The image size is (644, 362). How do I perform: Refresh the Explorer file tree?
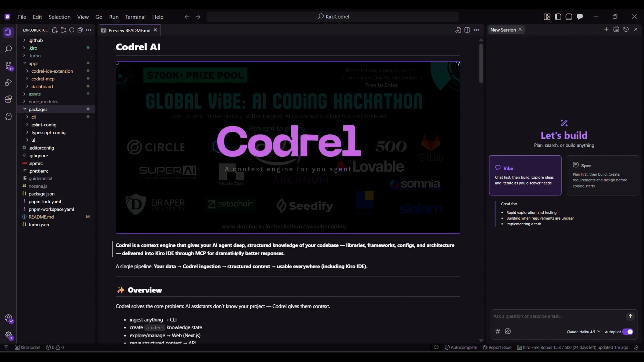click(72, 30)
